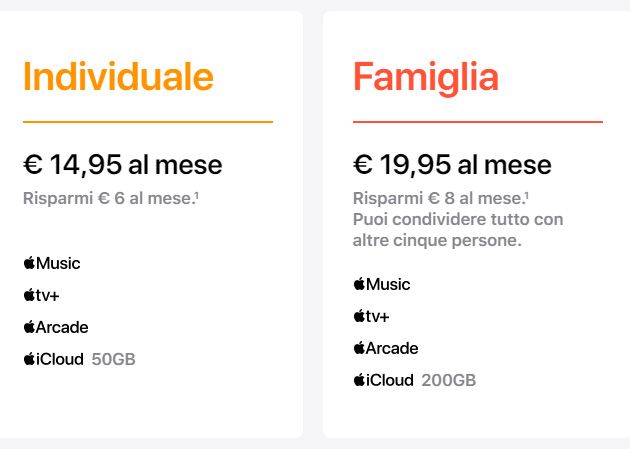Click the Apple TV+ logo under Famiglia
This screenshot has width=630, height=449.
373,316
